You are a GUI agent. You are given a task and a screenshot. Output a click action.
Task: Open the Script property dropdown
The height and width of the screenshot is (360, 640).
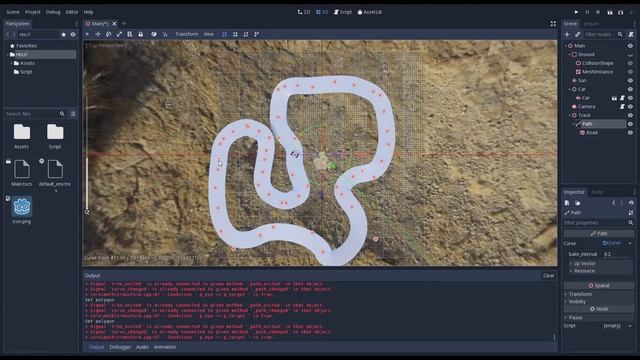point(630,326)
